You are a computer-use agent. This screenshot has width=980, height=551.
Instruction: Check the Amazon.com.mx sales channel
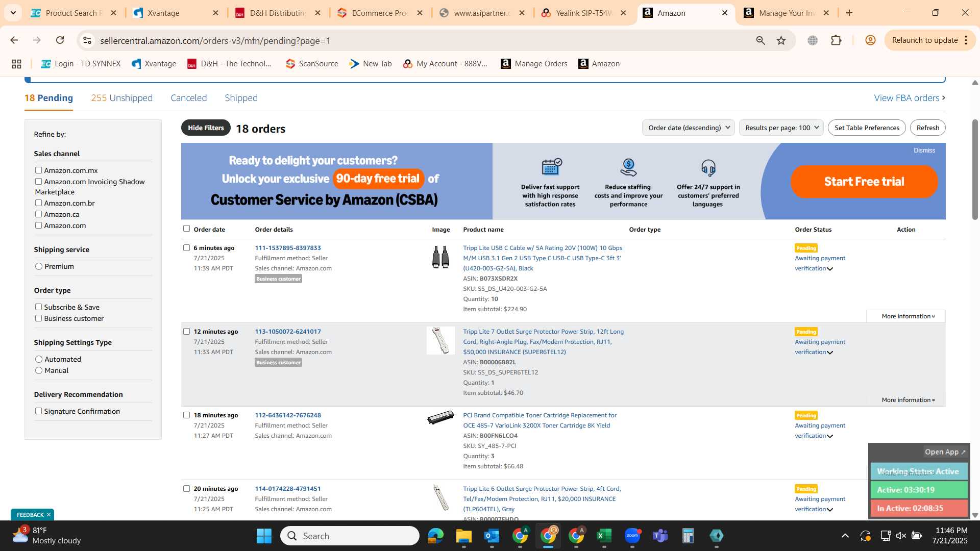click(38, 170)
